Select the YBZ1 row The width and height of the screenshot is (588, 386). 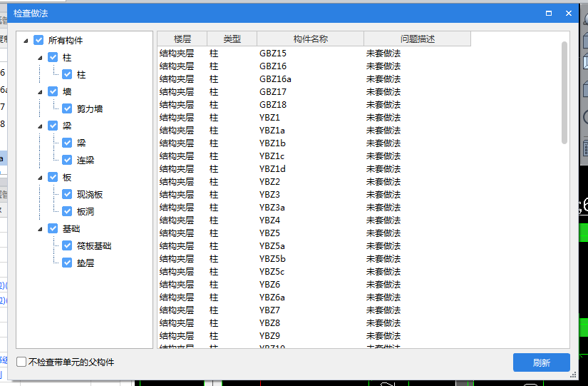click(314, 118)
